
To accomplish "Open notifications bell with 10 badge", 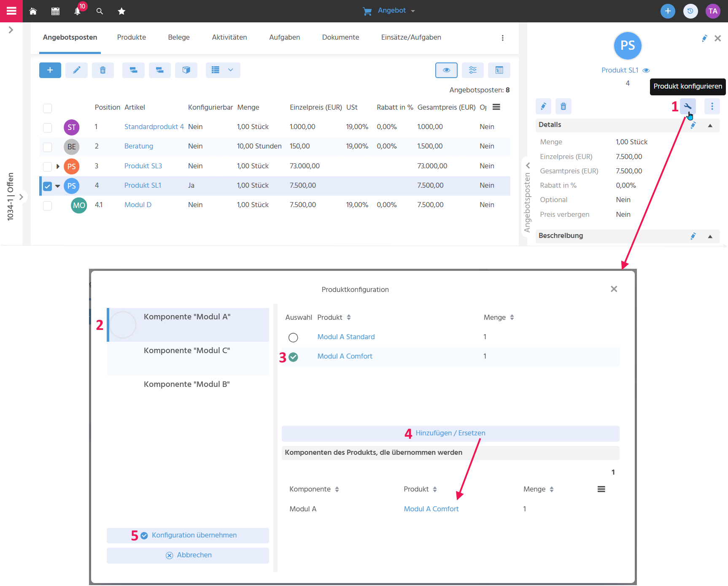I will (78, 11).
